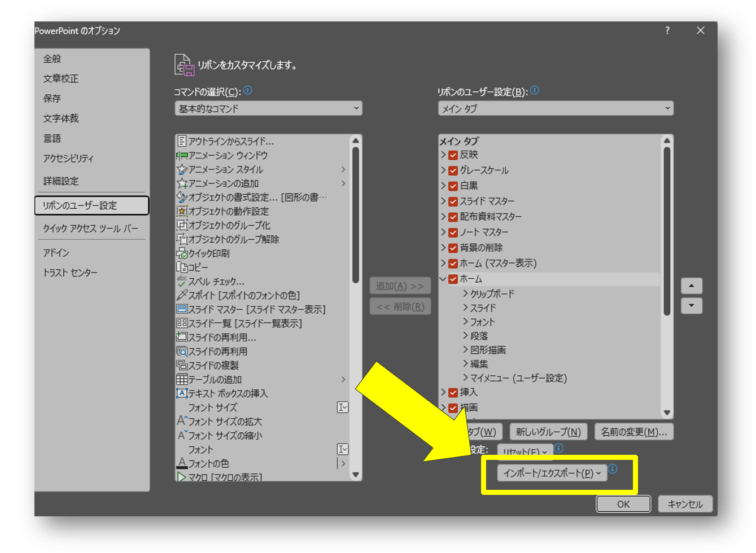Screen dimensions: 756x553
Task: Click the クイック印刷 printer icon
Action: pos(182,253)
